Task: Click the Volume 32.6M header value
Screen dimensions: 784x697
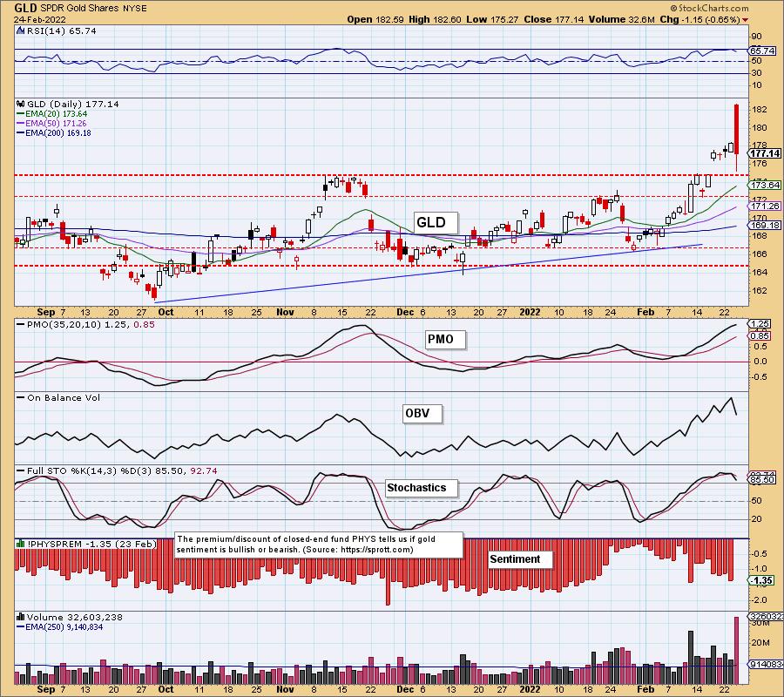Action: click(621, 19)
